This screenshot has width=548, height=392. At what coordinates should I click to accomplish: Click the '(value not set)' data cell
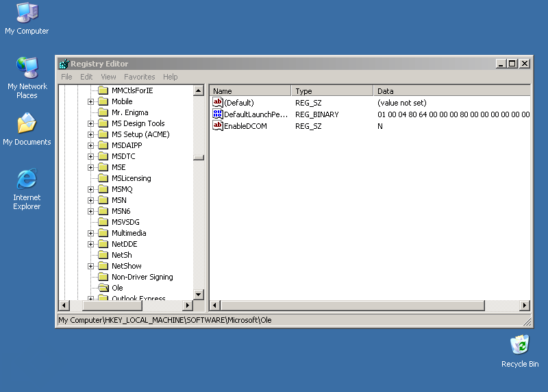[x=402, y=103]
